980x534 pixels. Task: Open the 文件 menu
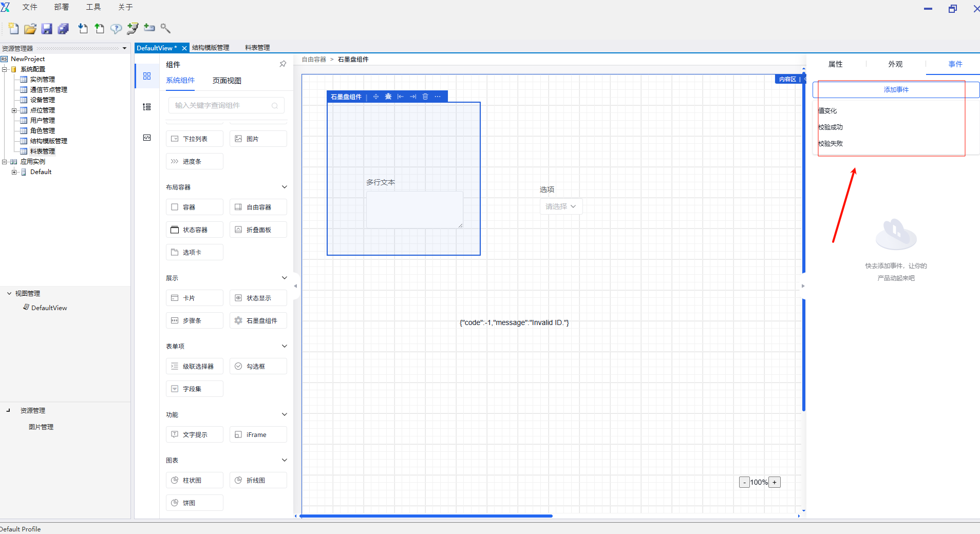click(30, 7)
